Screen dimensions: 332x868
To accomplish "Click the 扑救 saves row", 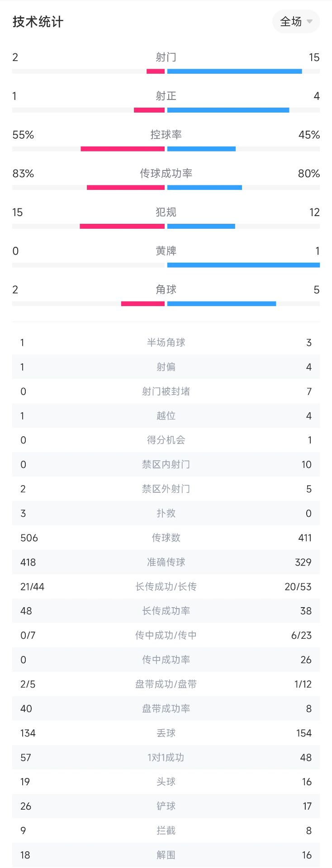I will pos(166,514).
